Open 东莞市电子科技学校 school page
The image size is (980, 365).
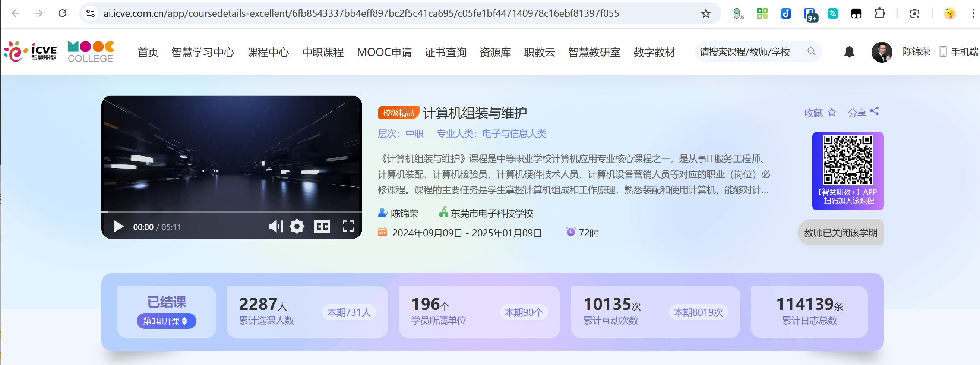click(x=492, y=213)
